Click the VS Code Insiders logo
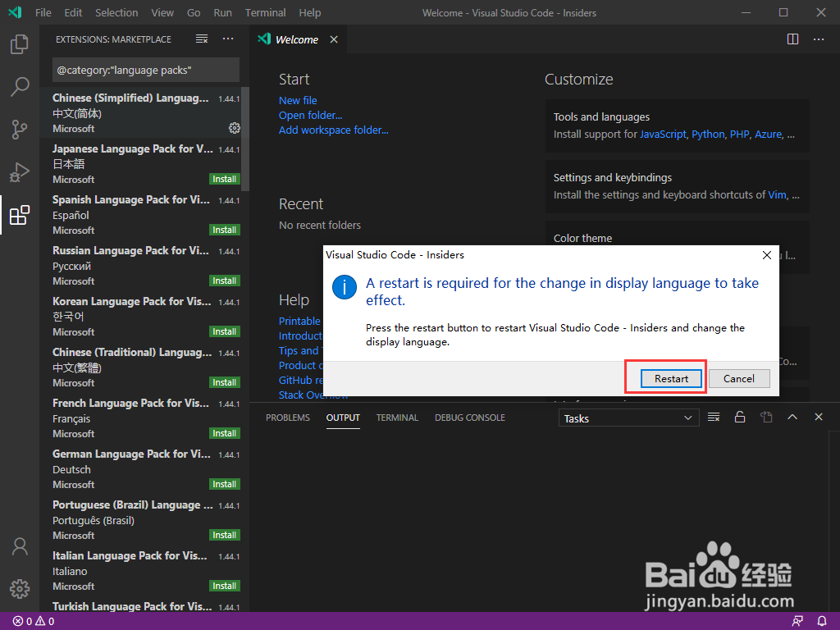Screen dimensions: 840x630 15,11
